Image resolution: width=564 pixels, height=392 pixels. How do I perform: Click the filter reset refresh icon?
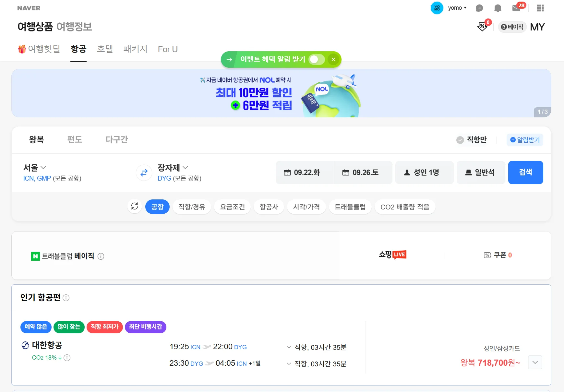point(135,207)
